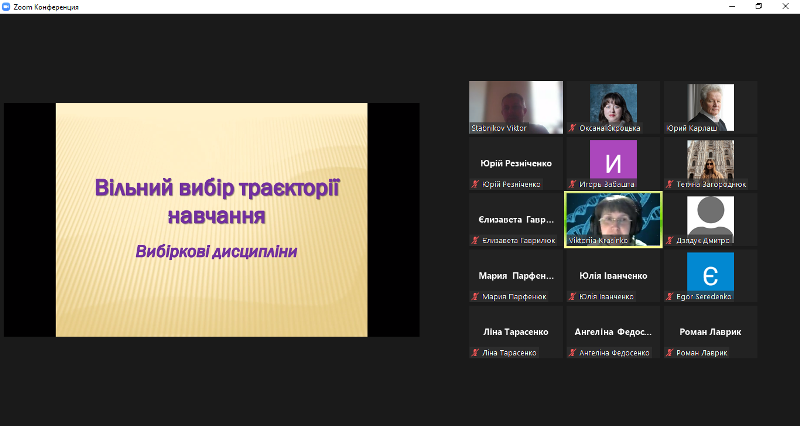Viewport: 800px width, 426px height.
Task: Click muted microphone icon beside Мария Парфенюк label
Action: coord(475,296)
